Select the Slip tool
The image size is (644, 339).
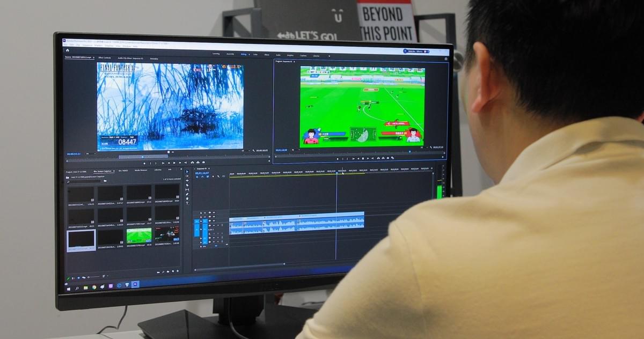(x=187, y=190)
